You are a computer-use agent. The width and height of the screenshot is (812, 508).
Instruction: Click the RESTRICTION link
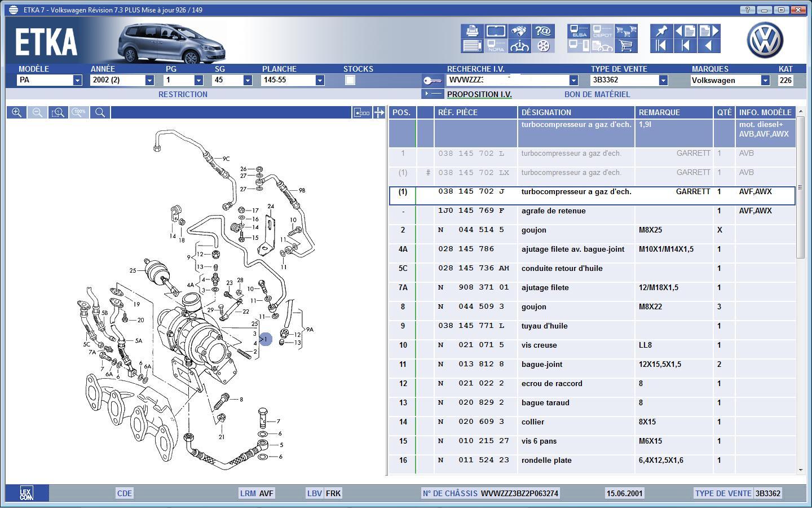[183, 94]
